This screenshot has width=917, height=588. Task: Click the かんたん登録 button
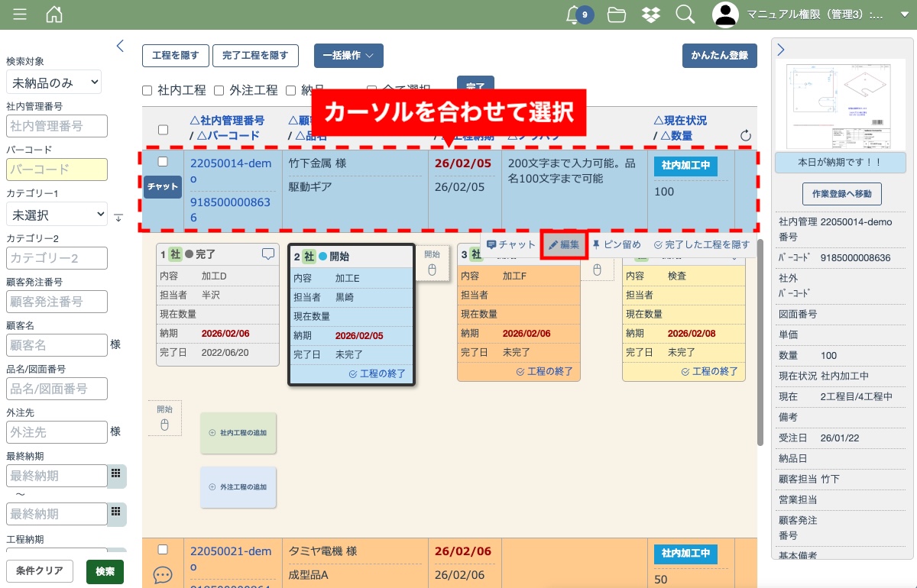pyautogui.click(x=719, y=56)
